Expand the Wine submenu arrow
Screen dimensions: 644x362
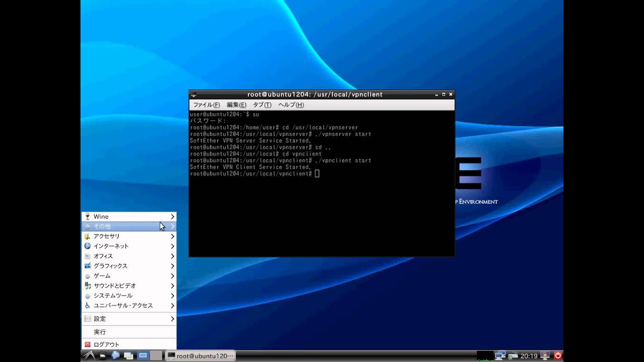[172, 217]
